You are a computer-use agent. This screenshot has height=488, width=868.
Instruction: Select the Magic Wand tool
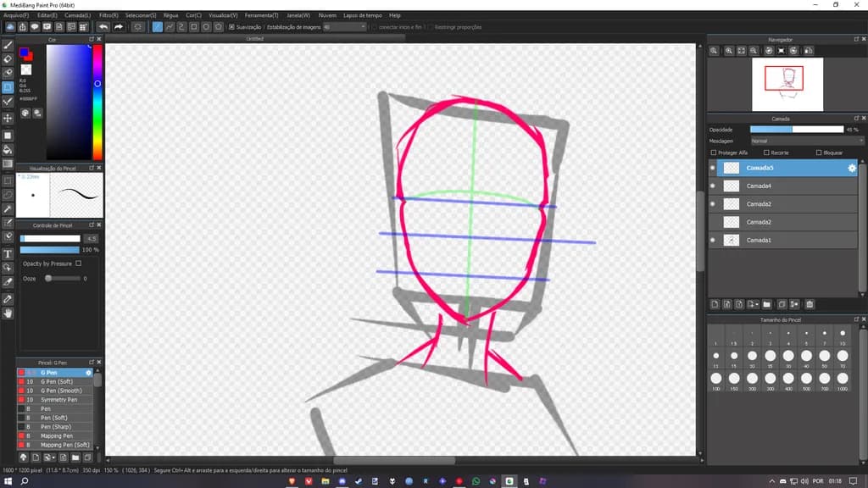(8, 209)
